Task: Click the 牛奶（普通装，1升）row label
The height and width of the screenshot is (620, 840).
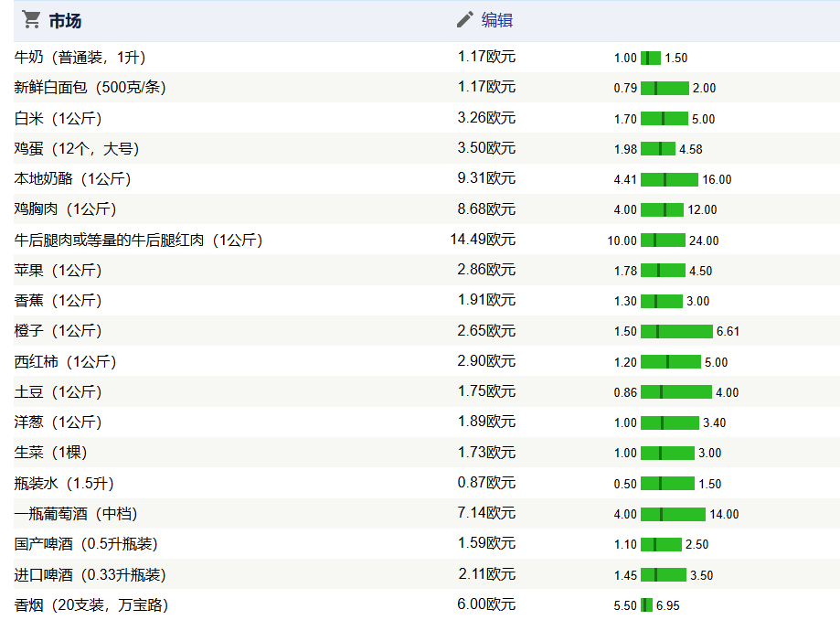Action: [80, 58]
